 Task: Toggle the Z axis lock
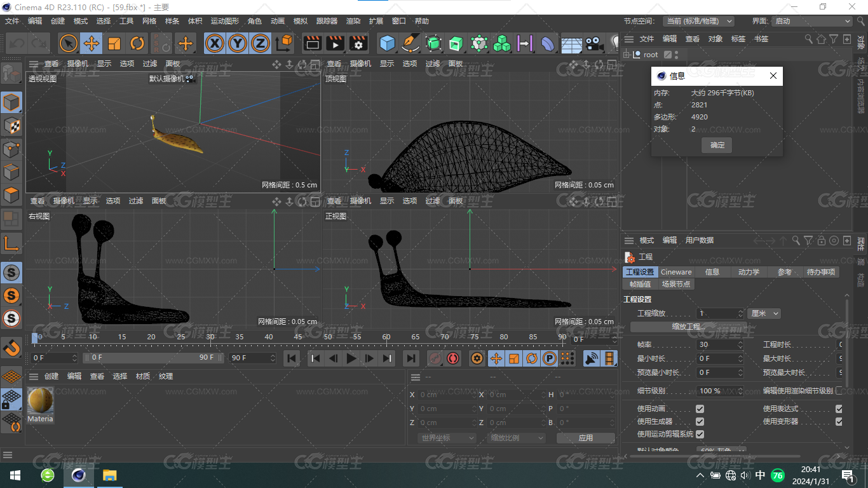tap(260, 43)
